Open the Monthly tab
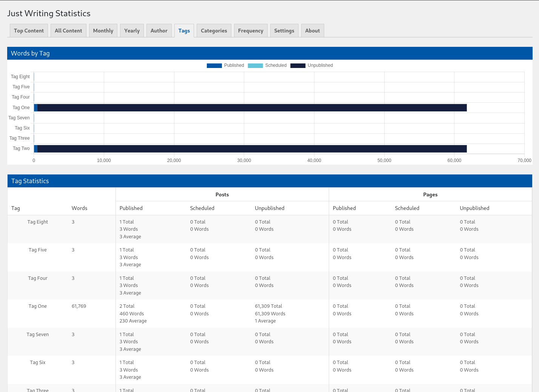 click(x=103, y=31)
